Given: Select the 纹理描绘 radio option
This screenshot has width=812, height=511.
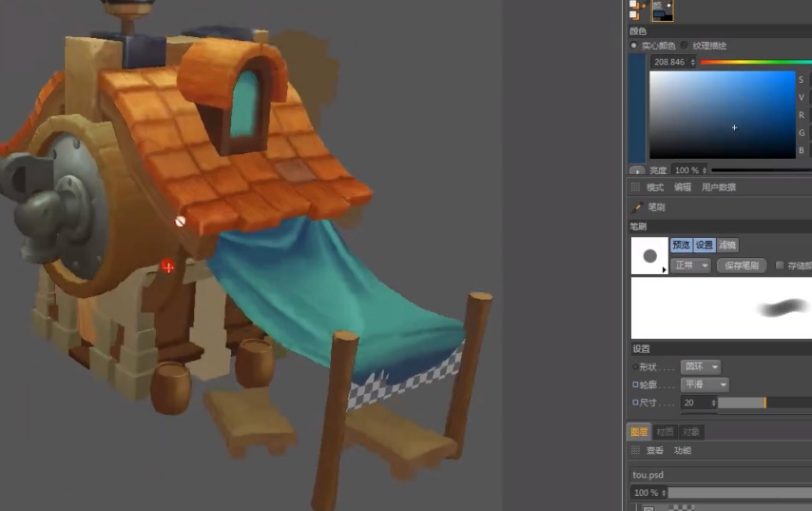Looking at the screenshot, I should click(x=685, y=45).
